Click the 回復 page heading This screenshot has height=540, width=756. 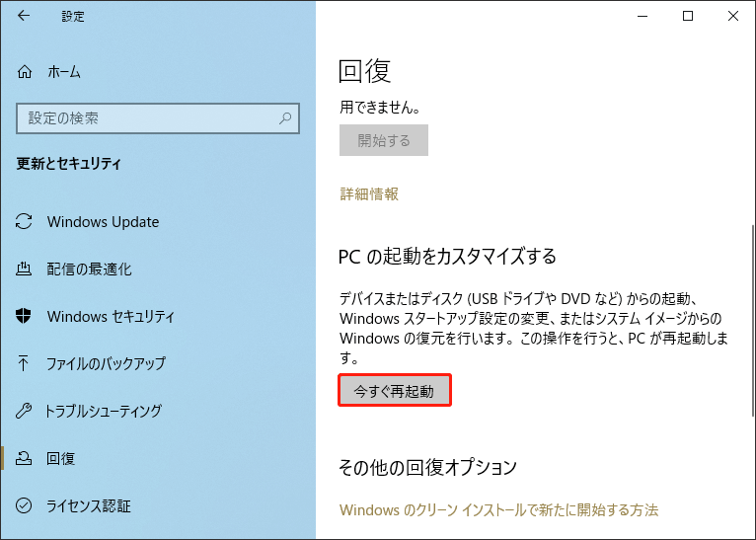pos(364,71)
